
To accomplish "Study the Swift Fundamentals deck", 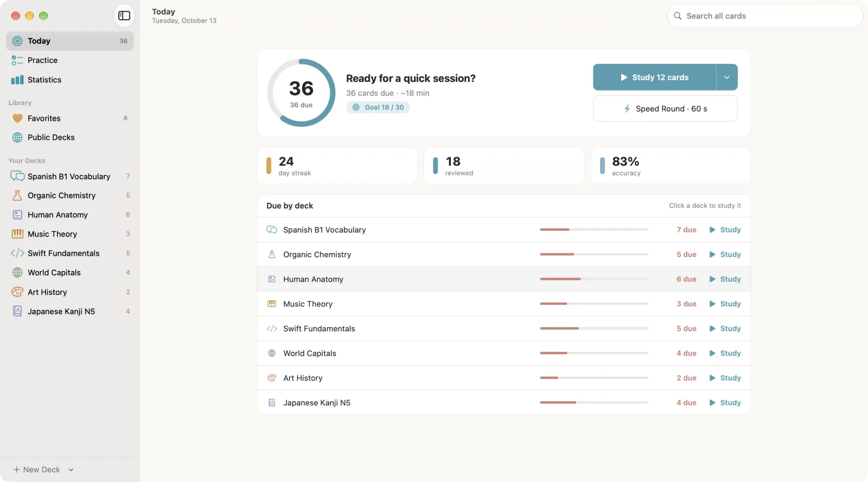I will tap(725, 329).
